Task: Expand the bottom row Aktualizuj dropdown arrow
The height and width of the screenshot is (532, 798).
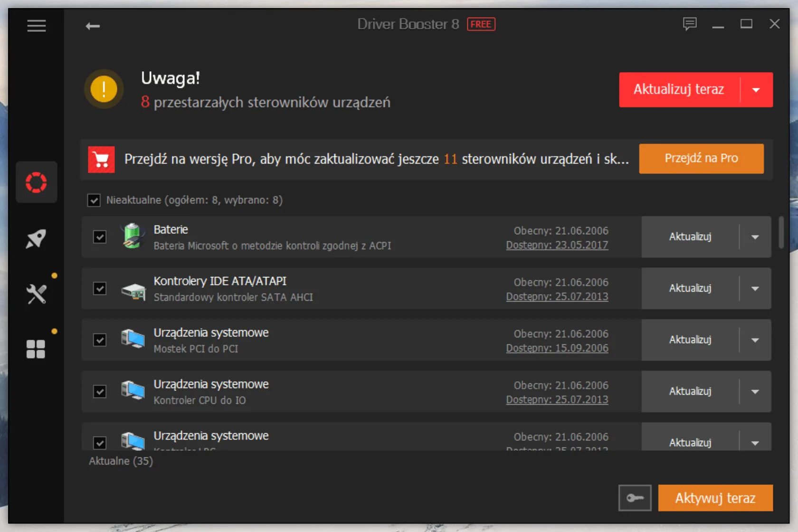Action: point(755,443)
